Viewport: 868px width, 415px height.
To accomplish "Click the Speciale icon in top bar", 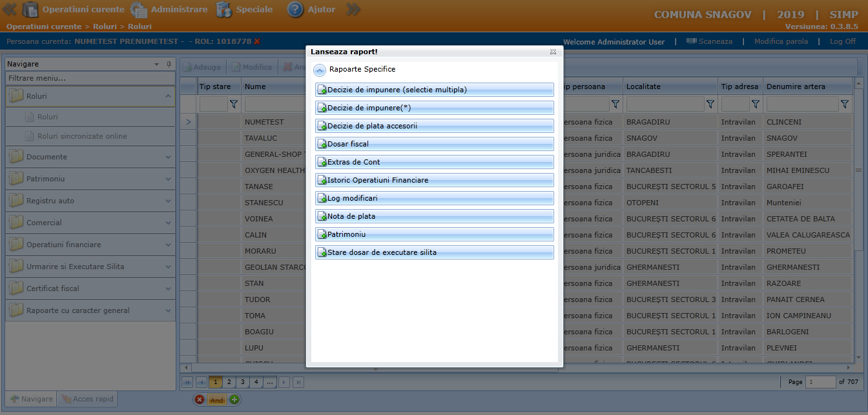I will coord(224,10).
